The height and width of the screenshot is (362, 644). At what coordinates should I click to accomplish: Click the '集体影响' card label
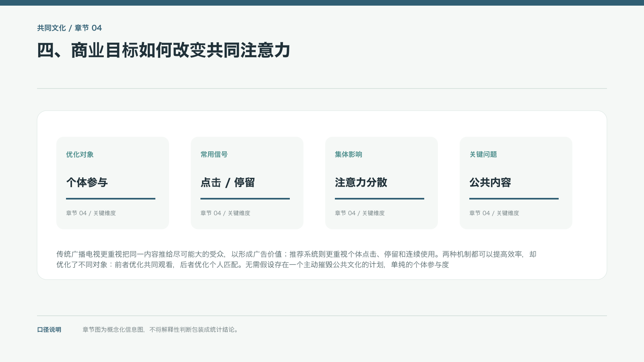pos(349,154)
